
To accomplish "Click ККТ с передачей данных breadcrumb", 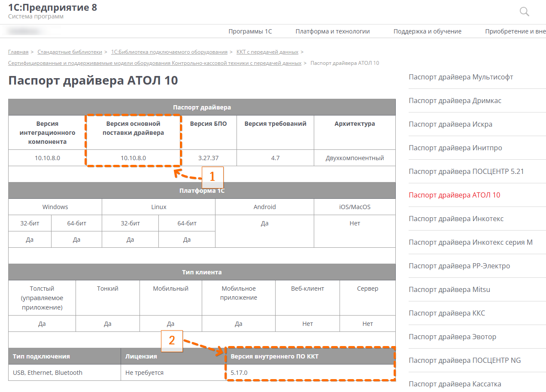I will tap(267, 52).
